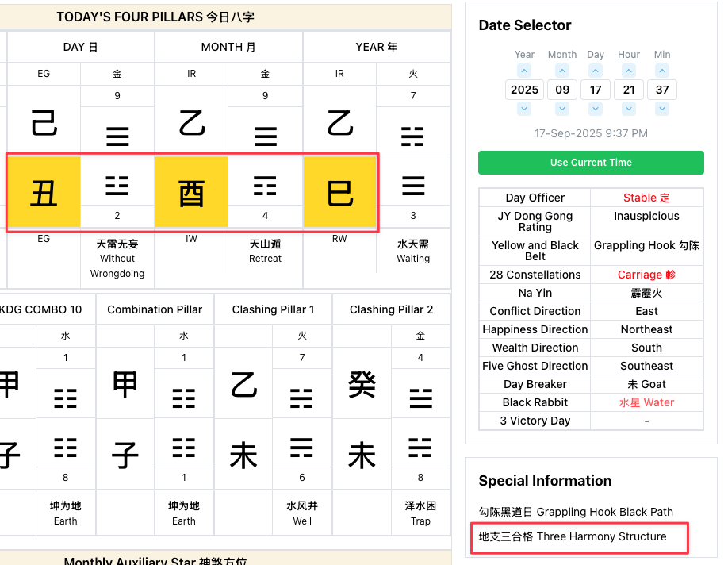Click the 泽水困 Trap hexagram name

420,513
